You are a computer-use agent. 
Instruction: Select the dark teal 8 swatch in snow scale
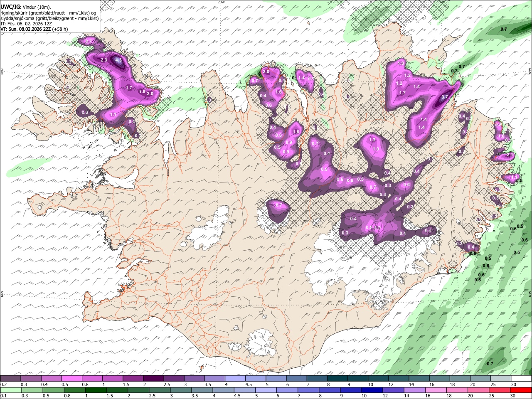[337, 379]
